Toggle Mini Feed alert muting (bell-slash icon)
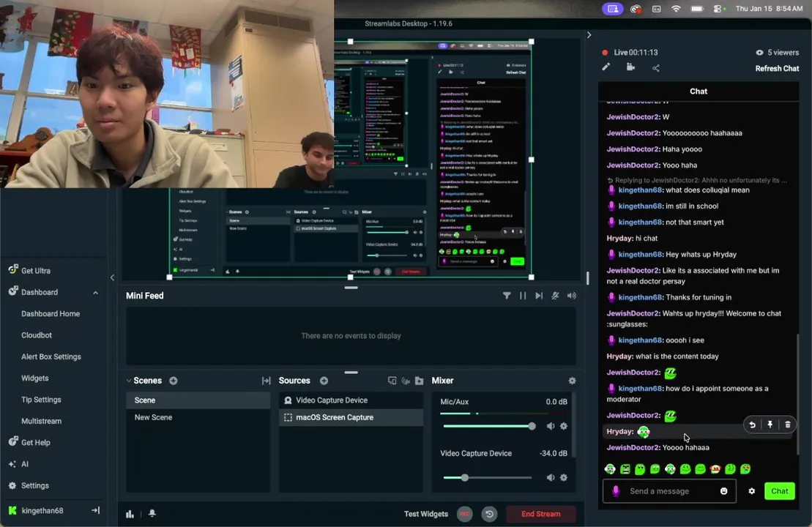The width and height of the screenshot is (812, 527). [555, 296]
